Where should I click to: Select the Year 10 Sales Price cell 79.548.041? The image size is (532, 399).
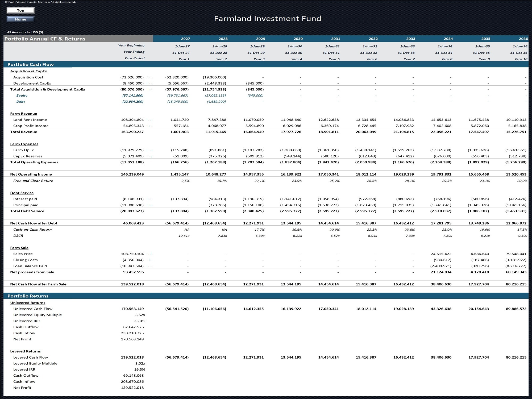516,254
